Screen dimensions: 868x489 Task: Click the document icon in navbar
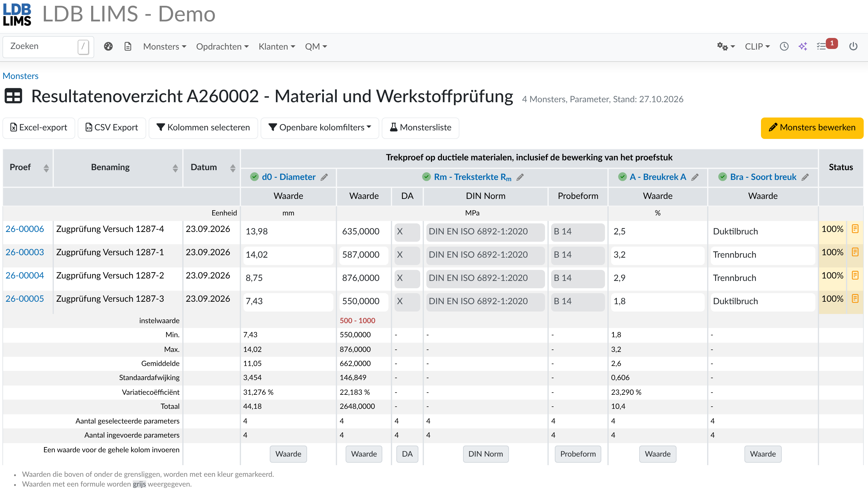(x=128, y=47)
